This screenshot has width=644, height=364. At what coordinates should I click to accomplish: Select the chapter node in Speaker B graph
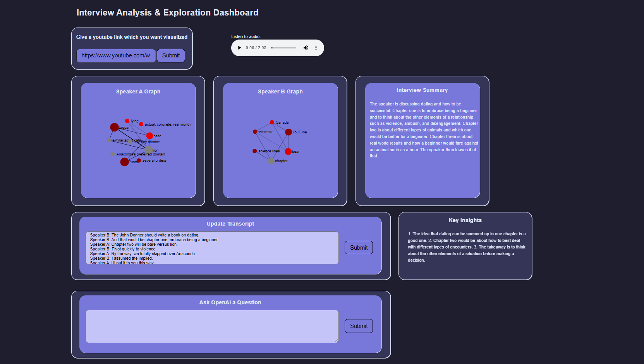point(271,161)
